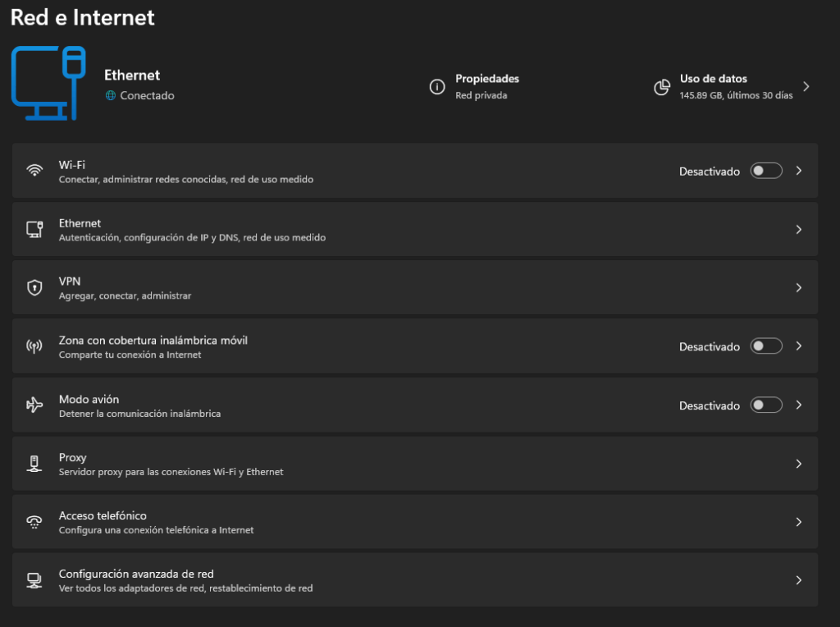
Task: Open the Proxy row chevron
Action: tap(799, 464)
